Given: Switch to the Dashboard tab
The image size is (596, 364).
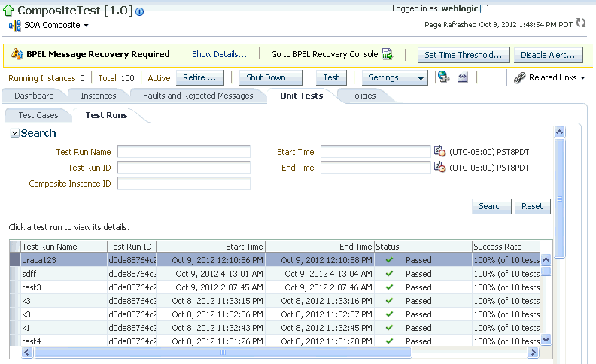Looking at the screenshot, I should tap(34, 96).
